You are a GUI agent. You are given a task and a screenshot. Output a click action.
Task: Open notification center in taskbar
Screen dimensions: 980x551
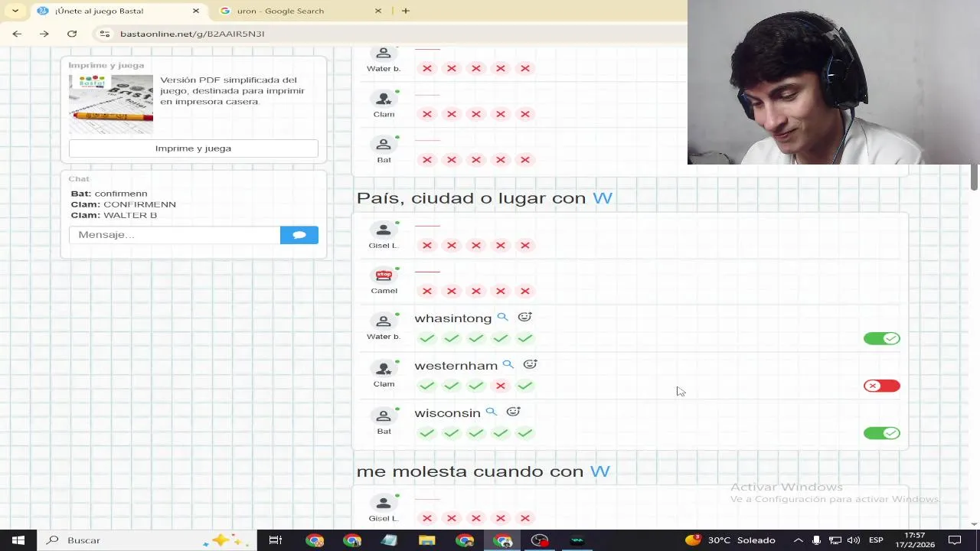pyautogui.click(x=955, y=540)
